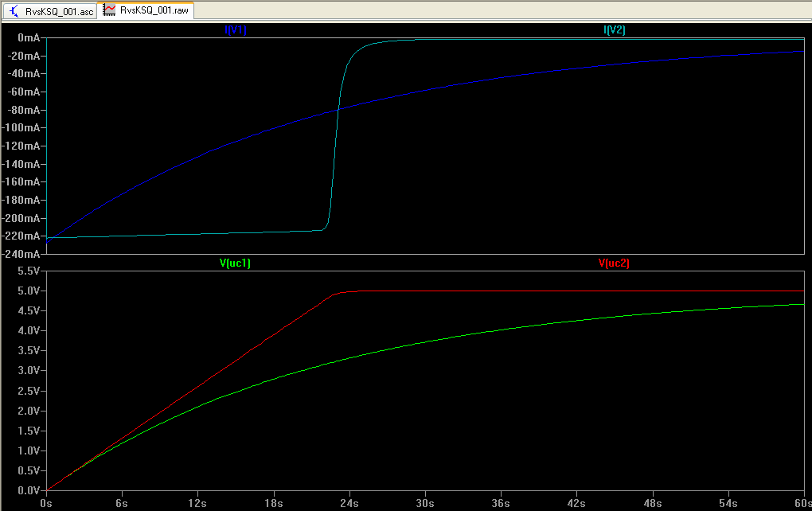Click the waveform icon on the .raw tab
This screenshot has height=511, width=812.
pyautogui.click(x=109, y=10)
